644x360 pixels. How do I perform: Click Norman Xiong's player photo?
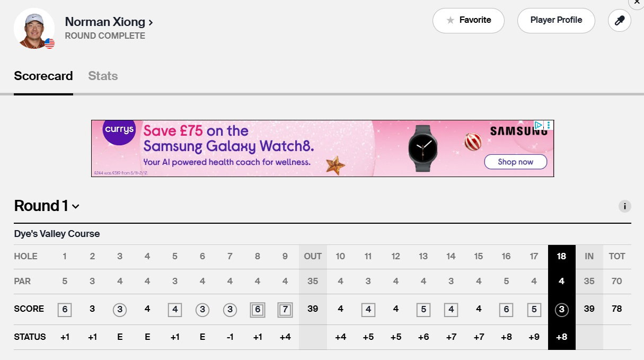[34, 29]
